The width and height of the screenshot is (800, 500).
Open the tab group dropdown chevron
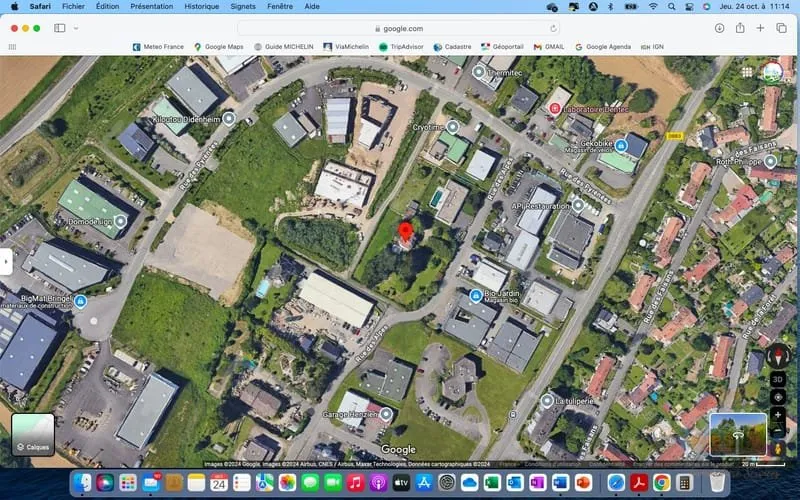(76, 28)
